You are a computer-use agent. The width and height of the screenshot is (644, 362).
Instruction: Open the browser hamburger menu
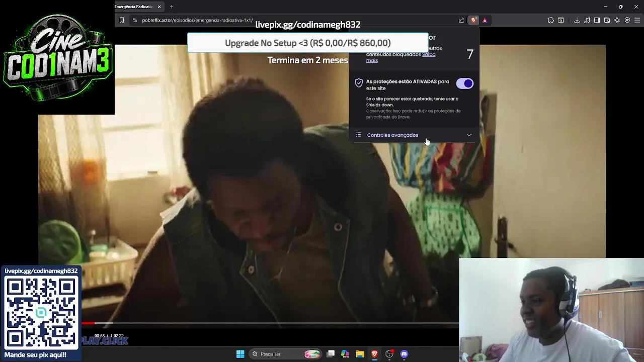pos(637,20)
